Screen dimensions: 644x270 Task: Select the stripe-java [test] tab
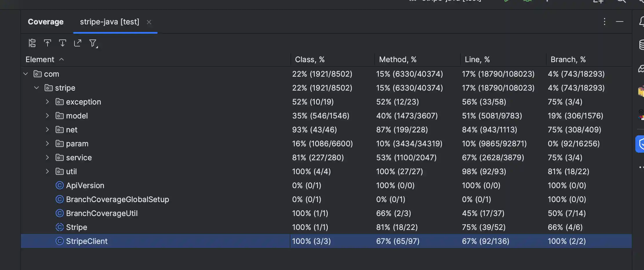pyautogui.click(x=110, y=22)
